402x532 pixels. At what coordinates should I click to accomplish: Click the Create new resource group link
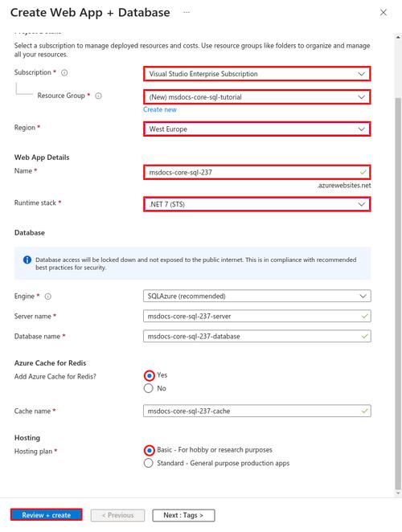click(159, 109)
